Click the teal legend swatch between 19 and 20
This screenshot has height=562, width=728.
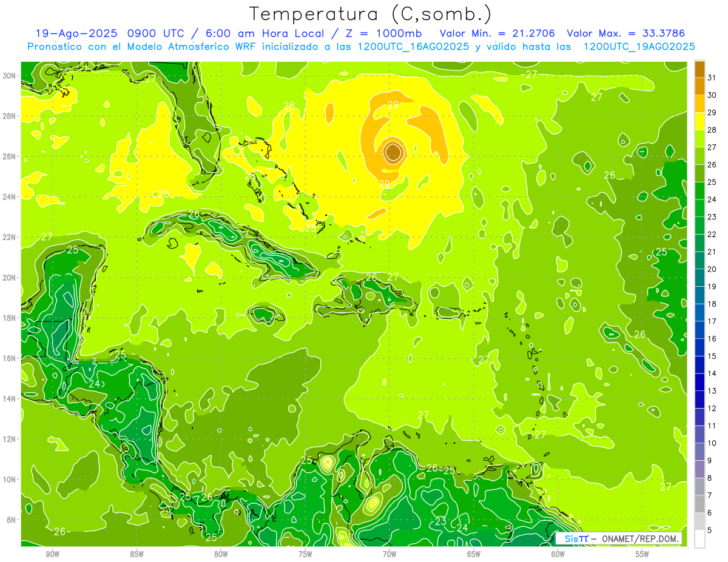click(x=699, y=278)
